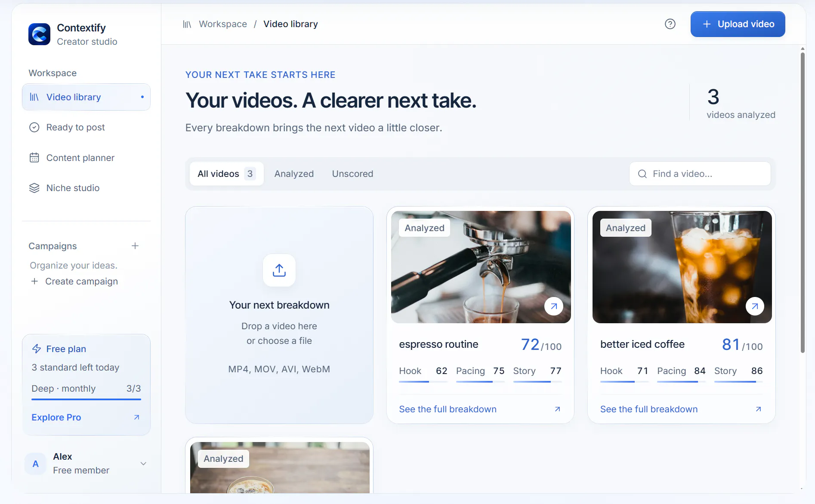815x504 pixels.
Task: Click the search magnifier icon
Action: tap(642, 174)
